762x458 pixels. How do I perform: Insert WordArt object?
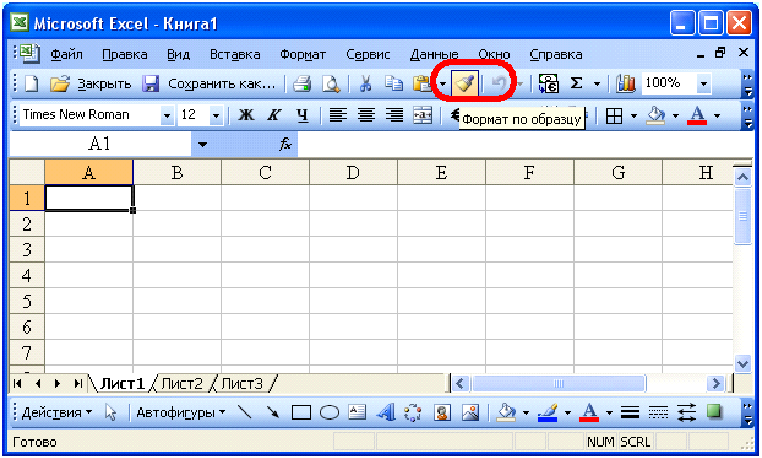pos(386,412)
